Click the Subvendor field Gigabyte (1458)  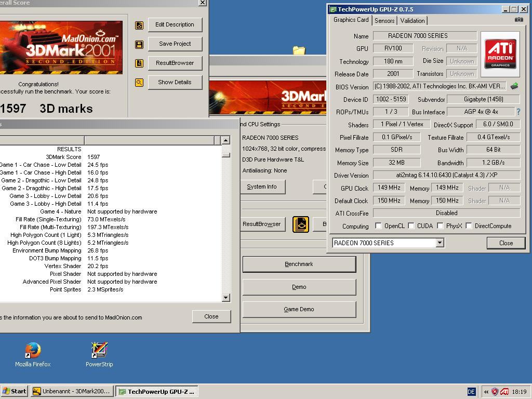(484, 99)
